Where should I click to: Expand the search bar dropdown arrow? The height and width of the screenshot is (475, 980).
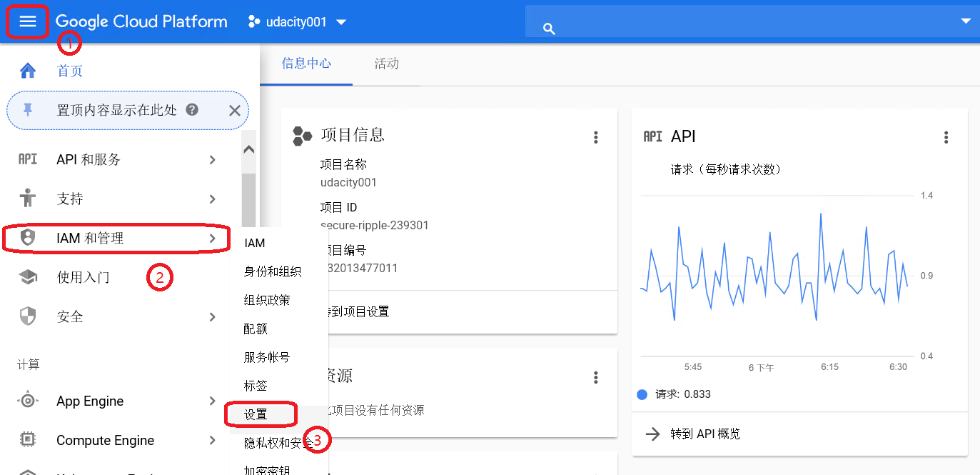pyautogui.click(x=966, y=21)
